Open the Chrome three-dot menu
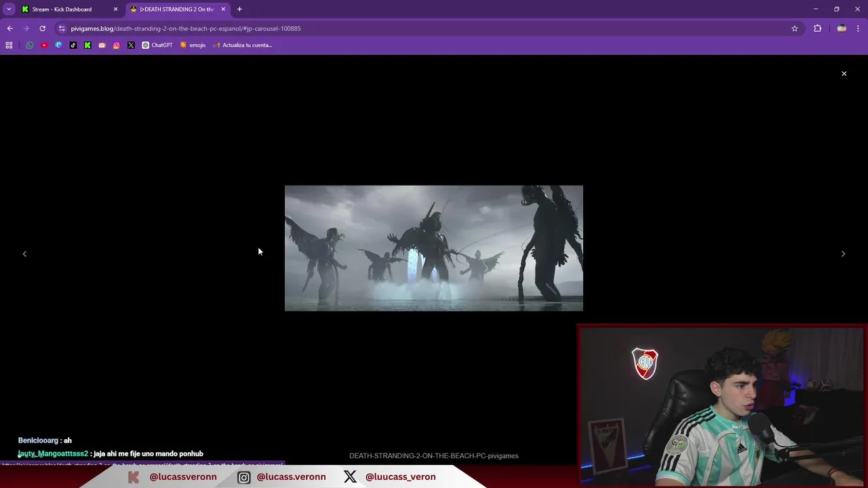The image size is (868, 488). 858,28
